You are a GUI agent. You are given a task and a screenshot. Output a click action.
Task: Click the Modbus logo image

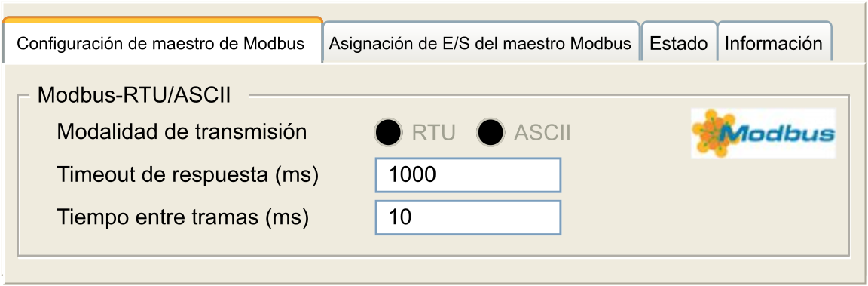coord(763,133)
